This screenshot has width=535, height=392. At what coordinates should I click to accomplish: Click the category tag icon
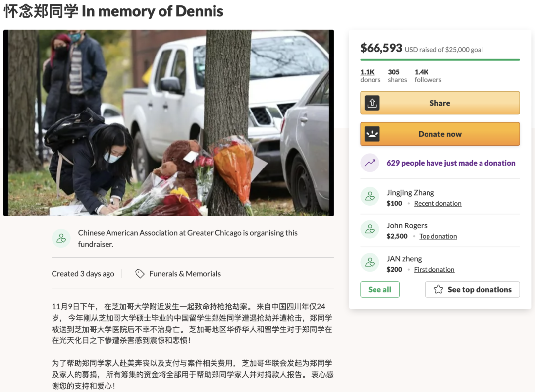(140, 274)
